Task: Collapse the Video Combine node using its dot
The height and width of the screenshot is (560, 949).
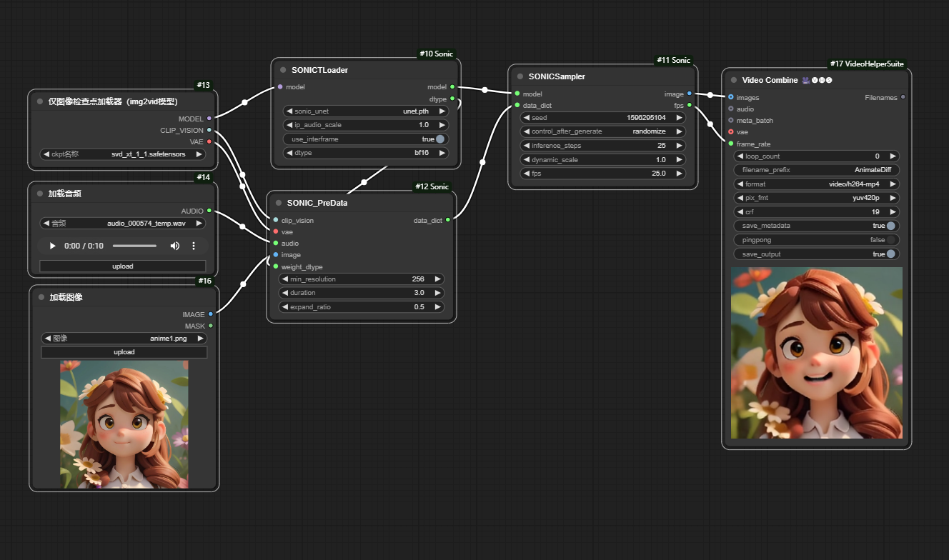Action: pos(733,80)
